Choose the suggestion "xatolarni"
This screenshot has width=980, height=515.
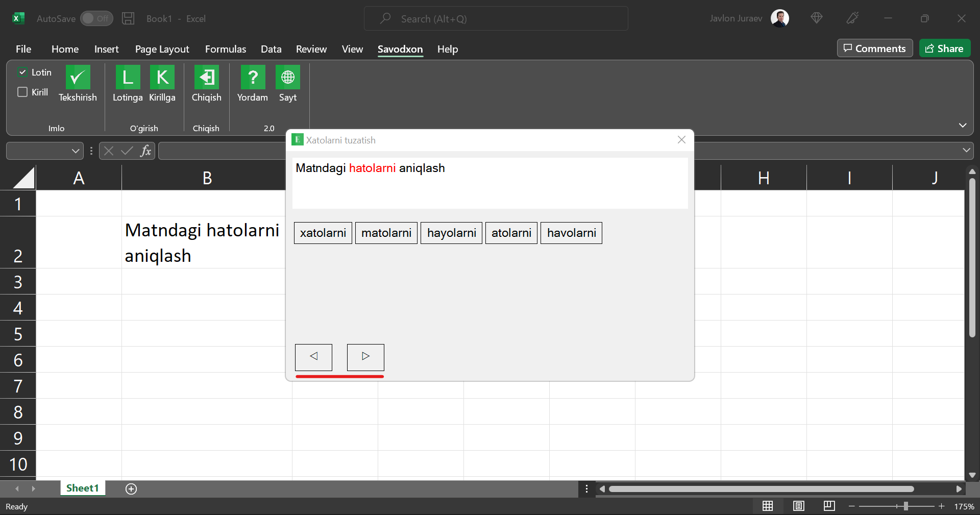[323, 233]
